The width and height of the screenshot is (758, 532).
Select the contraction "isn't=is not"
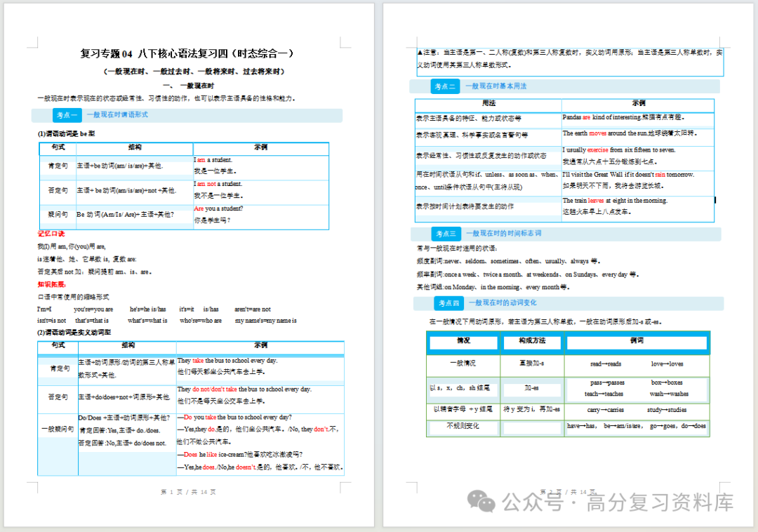tap(52, 320)
